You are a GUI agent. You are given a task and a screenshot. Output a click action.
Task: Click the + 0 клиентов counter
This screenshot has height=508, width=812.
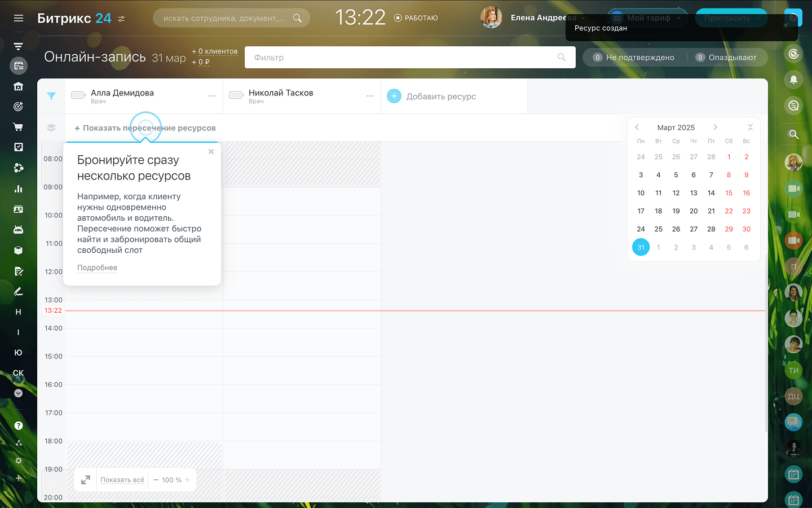click(x=215, y=51)
